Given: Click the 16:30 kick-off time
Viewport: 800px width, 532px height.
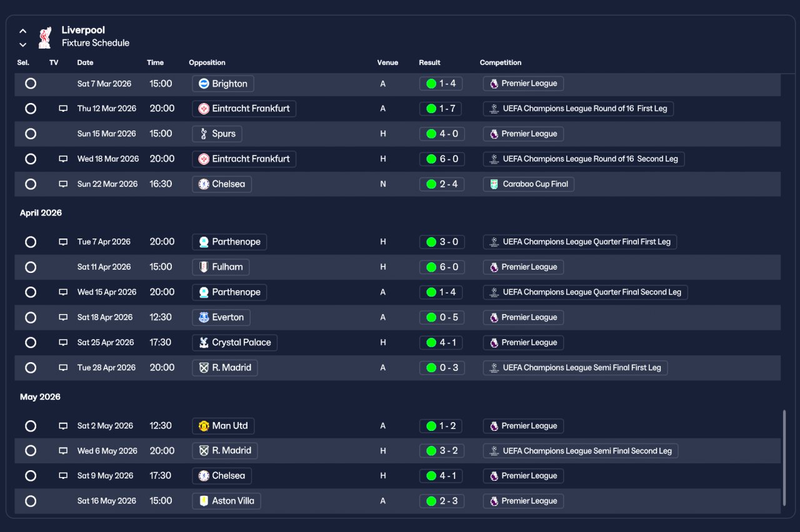Looking at the screenshot, I should point(162,184).
